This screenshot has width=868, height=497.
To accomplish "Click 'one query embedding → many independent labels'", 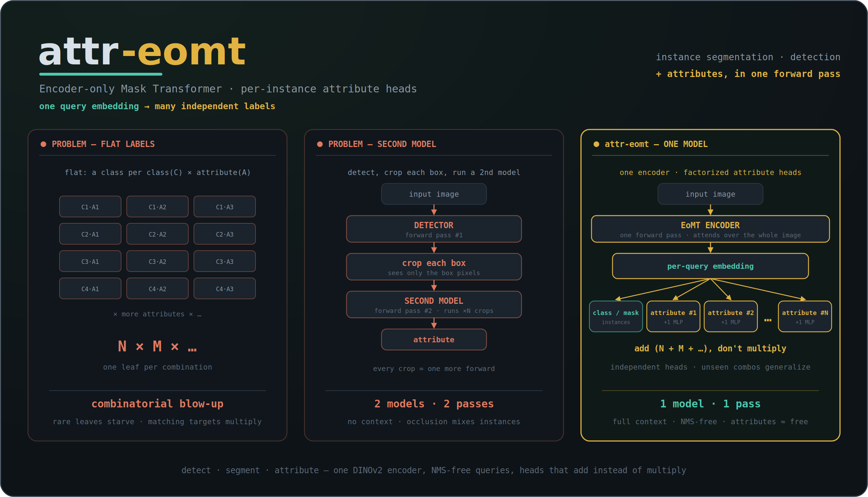I will coord(157,106).
